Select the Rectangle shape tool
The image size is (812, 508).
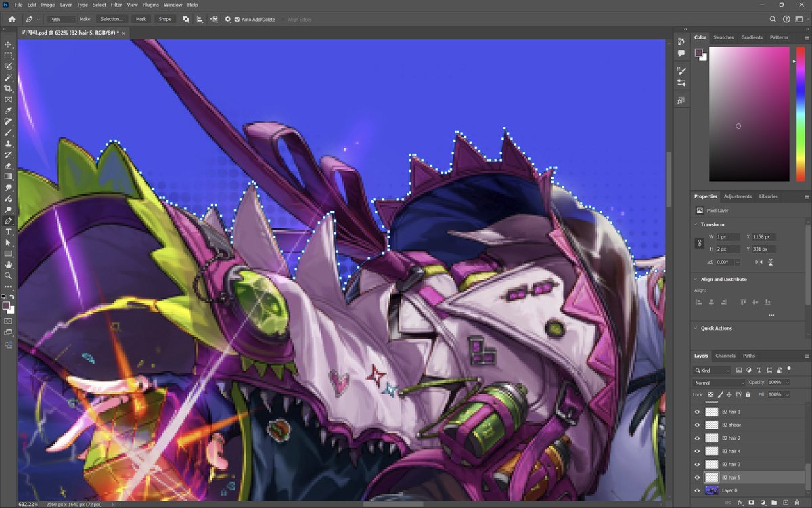(x=8, y=253)
